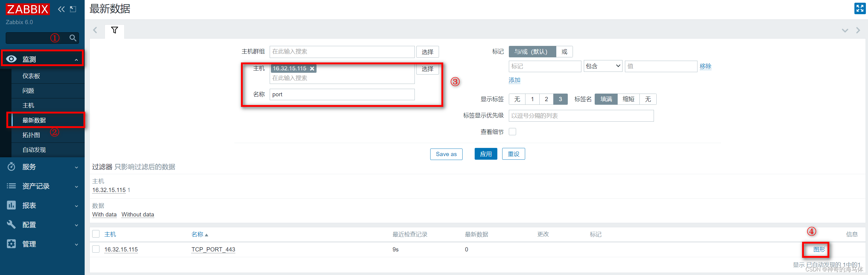Click 选择 button for 主机群组

[427, 52]
